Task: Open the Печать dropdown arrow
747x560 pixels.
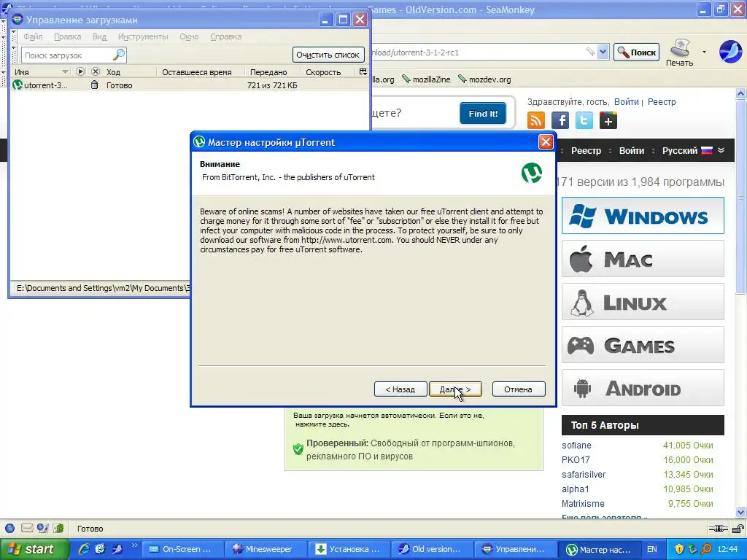Action: pos(704,52)
